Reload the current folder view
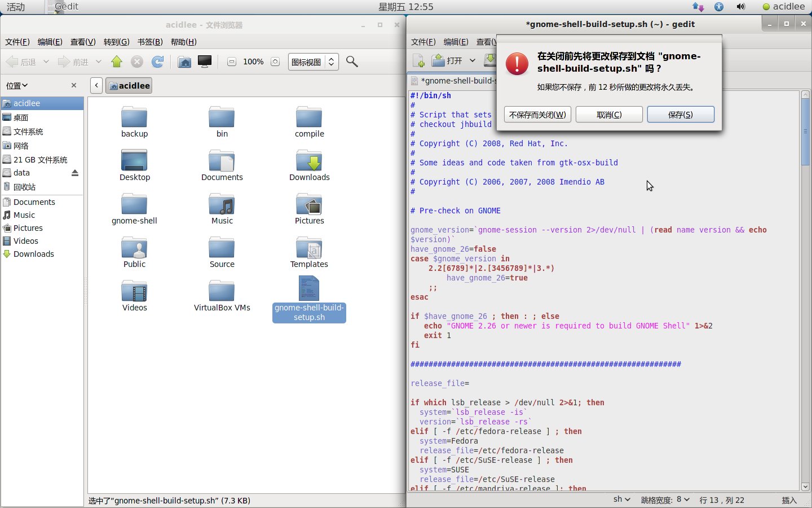812x508 pixels. coord(158,62)
